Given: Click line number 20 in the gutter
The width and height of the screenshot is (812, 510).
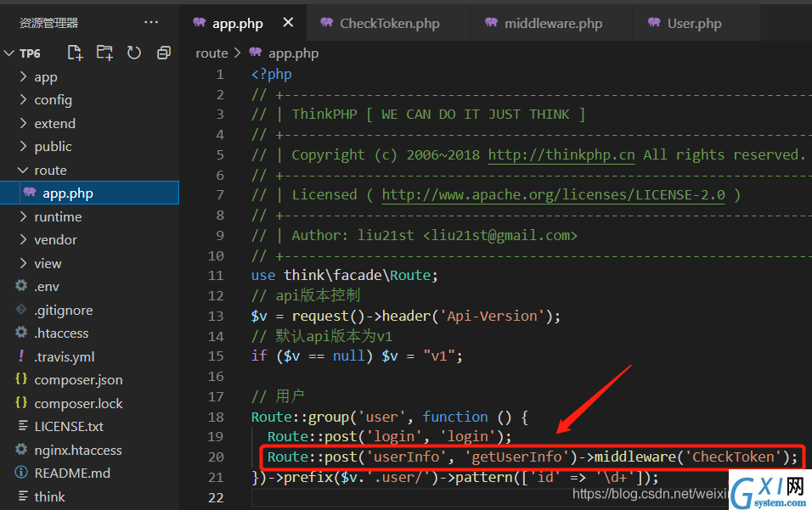Looking at the screenshot, I should tap(216, 457).
